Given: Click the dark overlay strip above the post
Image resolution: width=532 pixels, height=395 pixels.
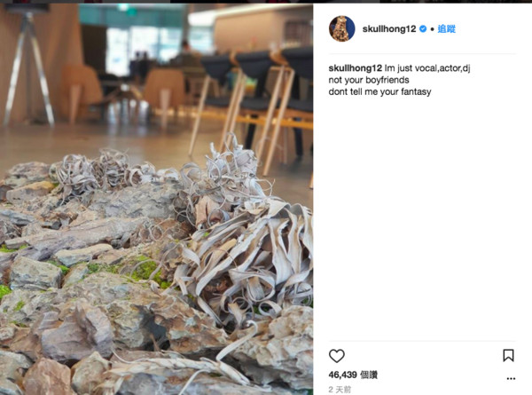Looking at the screenshot, I should 266,2.
